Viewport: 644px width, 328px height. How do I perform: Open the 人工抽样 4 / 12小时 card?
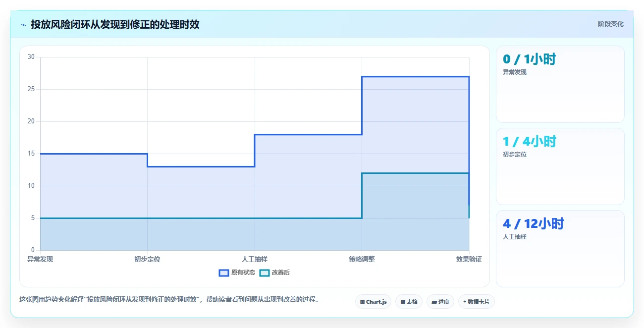(560, 249)
